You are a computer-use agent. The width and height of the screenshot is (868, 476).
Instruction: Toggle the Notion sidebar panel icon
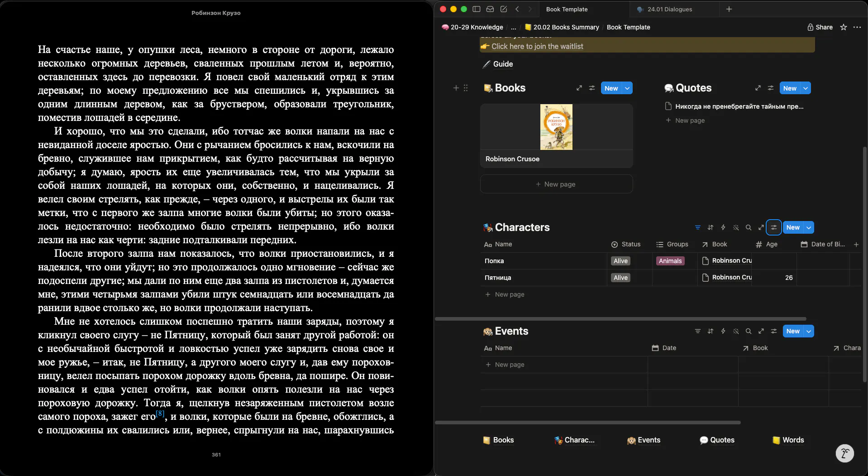(476, 9)
